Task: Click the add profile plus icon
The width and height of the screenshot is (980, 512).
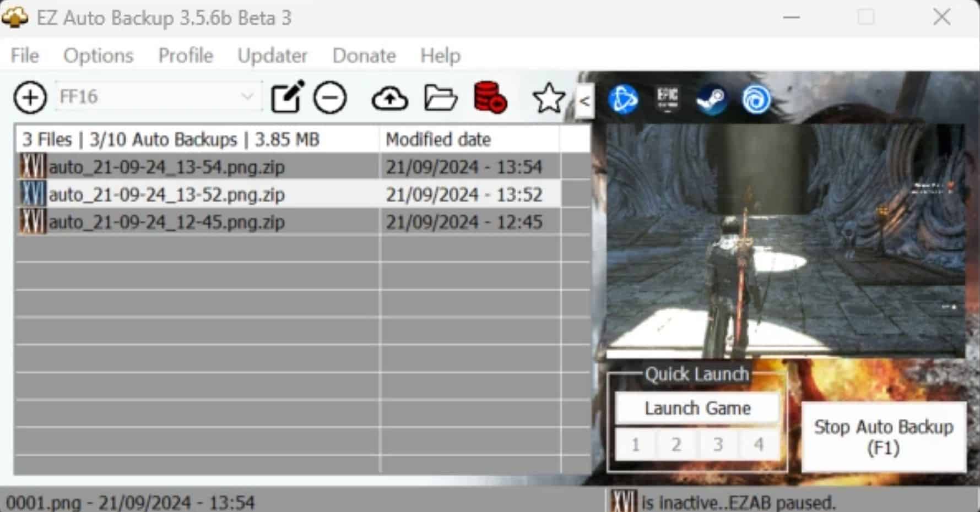Action: (x=30, y=98)
